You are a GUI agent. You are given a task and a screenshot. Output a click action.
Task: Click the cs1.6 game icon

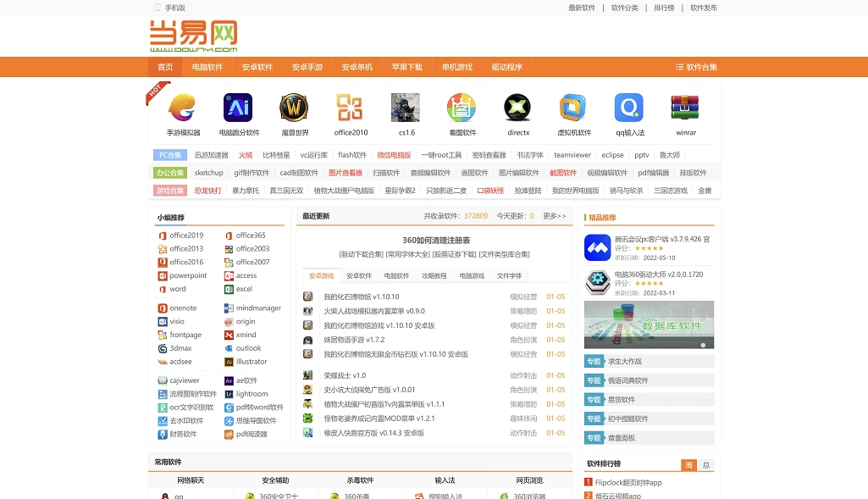(x=404, y=108)
